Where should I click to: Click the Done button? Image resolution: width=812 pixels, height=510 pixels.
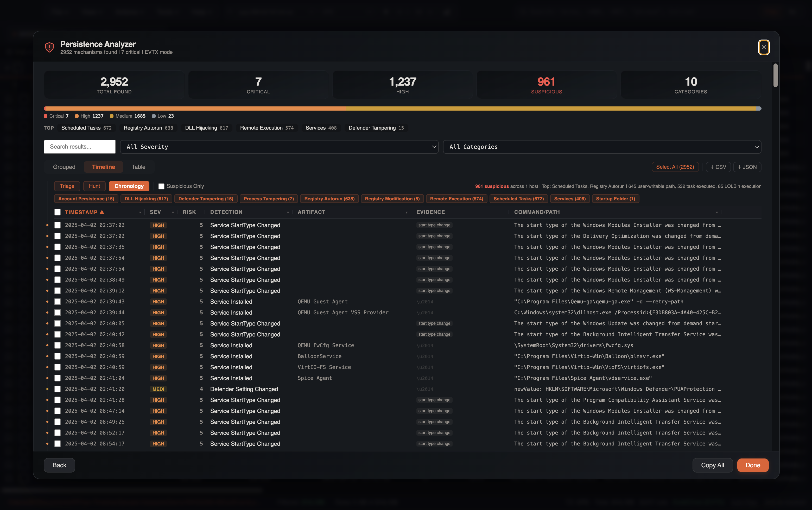[x=753, y=465]
